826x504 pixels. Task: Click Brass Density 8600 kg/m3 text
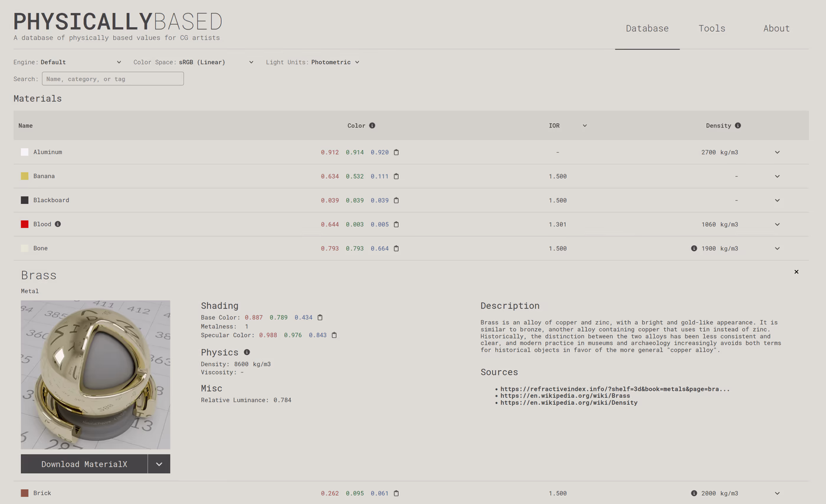point(236,364)
